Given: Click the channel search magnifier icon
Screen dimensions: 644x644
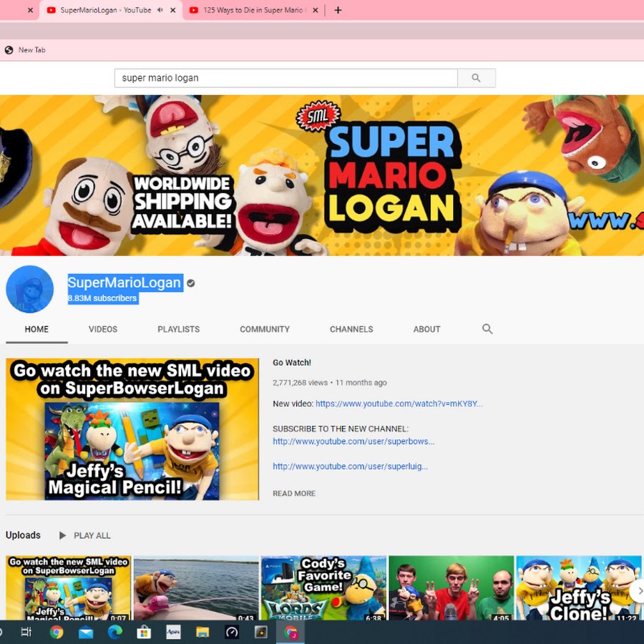Looking at the screenshot, I should click(487, 329).
